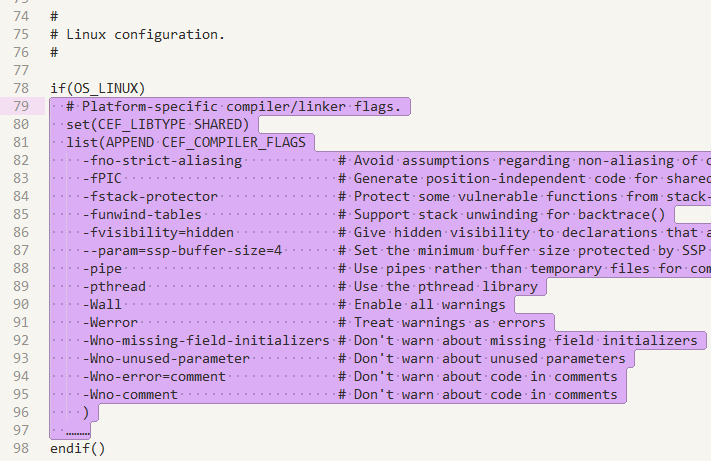
Task: Place cursor on the if(OS_LINUX) statement
Action: point(97,88)
